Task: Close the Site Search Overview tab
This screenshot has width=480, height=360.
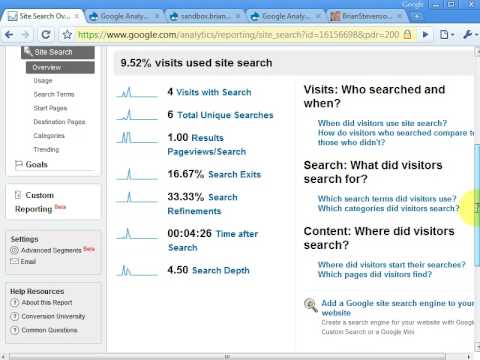Action: click(x=76, y=16)
